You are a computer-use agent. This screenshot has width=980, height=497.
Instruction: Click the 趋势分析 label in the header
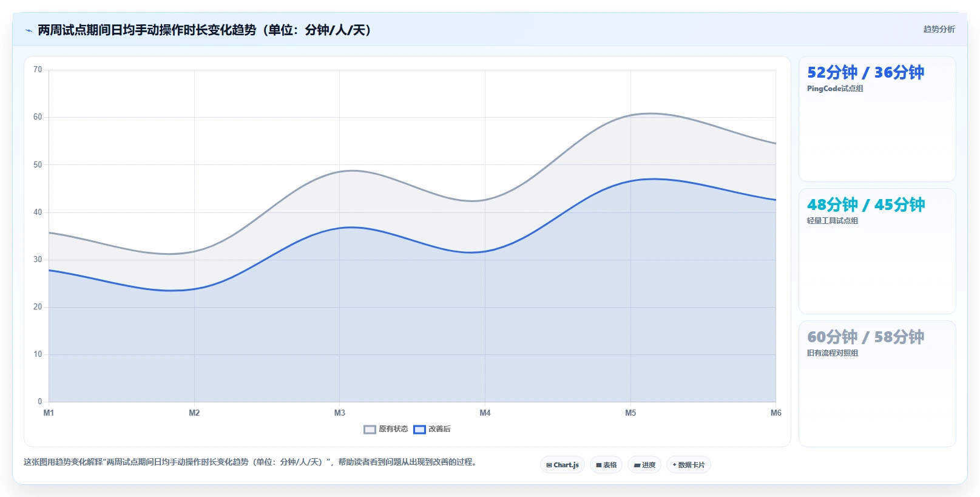[x=939, y=29]
